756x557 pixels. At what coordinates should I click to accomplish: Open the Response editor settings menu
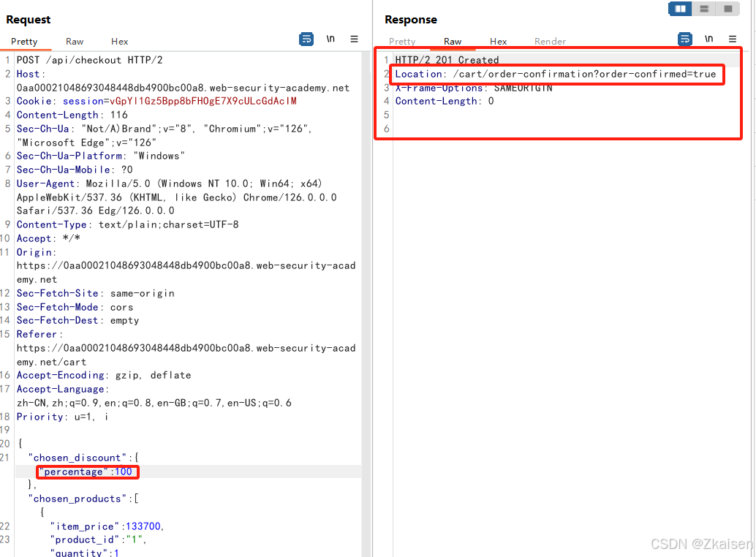733,39
